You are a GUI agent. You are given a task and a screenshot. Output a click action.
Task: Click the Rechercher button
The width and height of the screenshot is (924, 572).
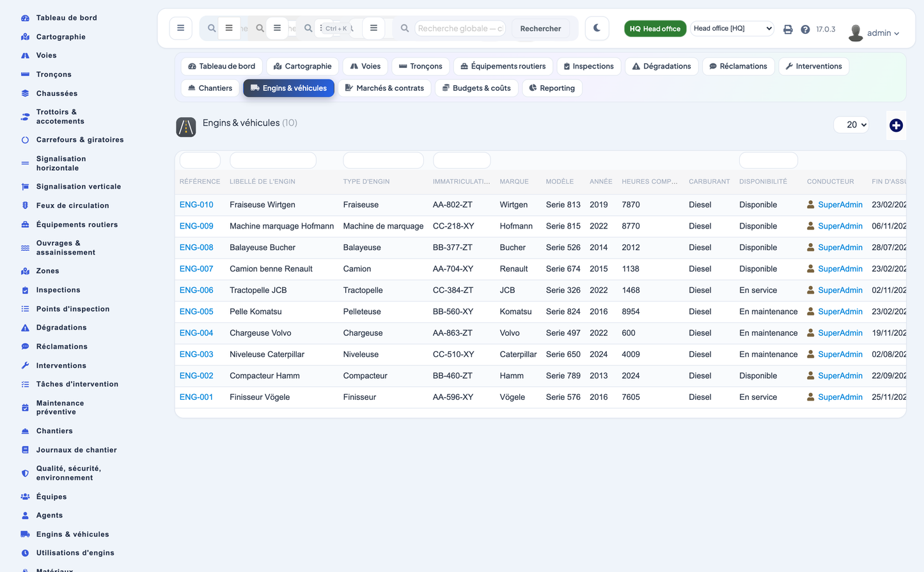[x=540, y=28]
